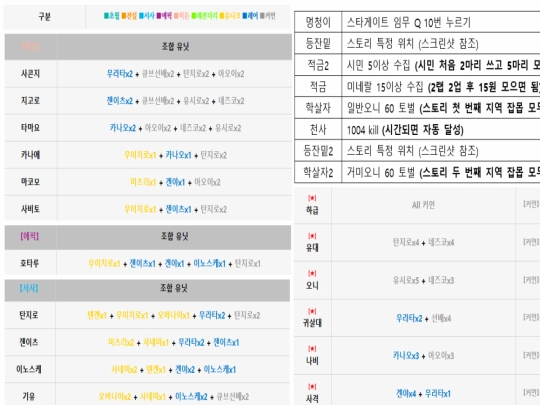Screen dimensions: 540x405
Task: Click the 귀살대 row label
Action: point(312,323)
